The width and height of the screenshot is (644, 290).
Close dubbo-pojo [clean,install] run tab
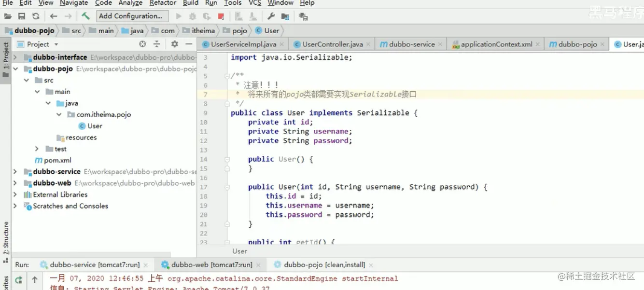tap(370, 265)
